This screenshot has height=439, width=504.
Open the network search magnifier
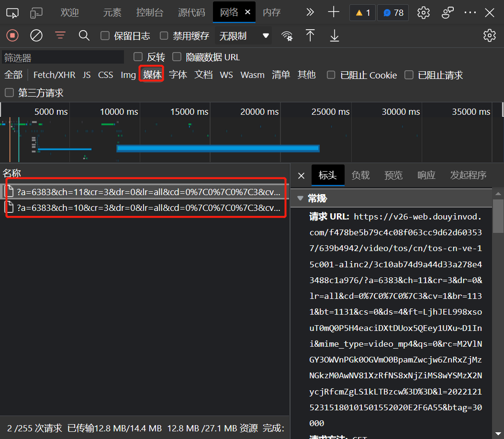click(x=84, y=35)
